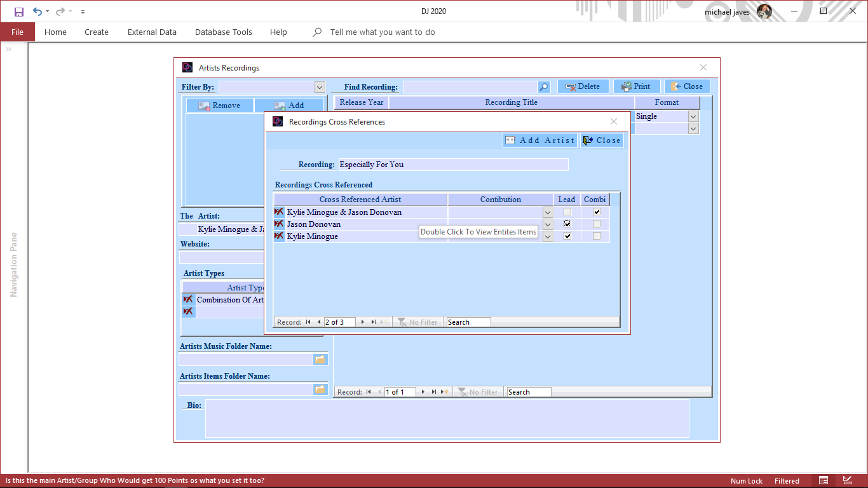This screenshot has width=868, height=488.
Task: Toggle Lead checkbox for Kylie Minogue
Action: point(567,236)
